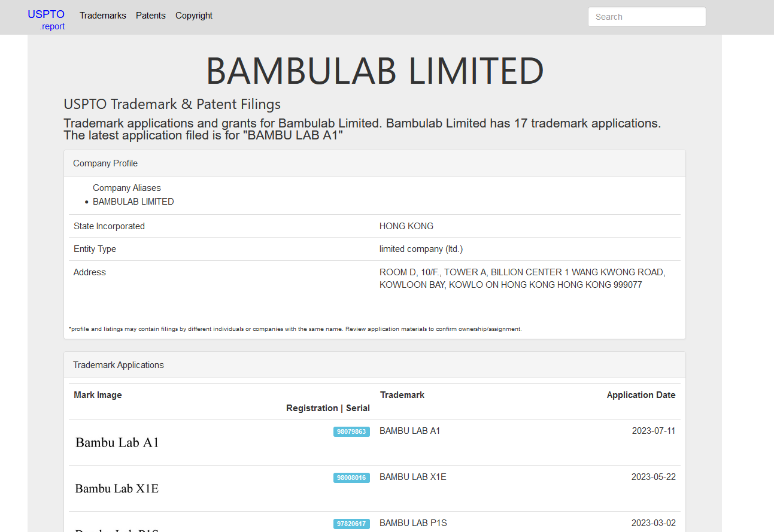Image resolution: width=774 pixels, height=532 pixels.
Task: Click the Company Aliases label
Action: [x=127, y=188]
